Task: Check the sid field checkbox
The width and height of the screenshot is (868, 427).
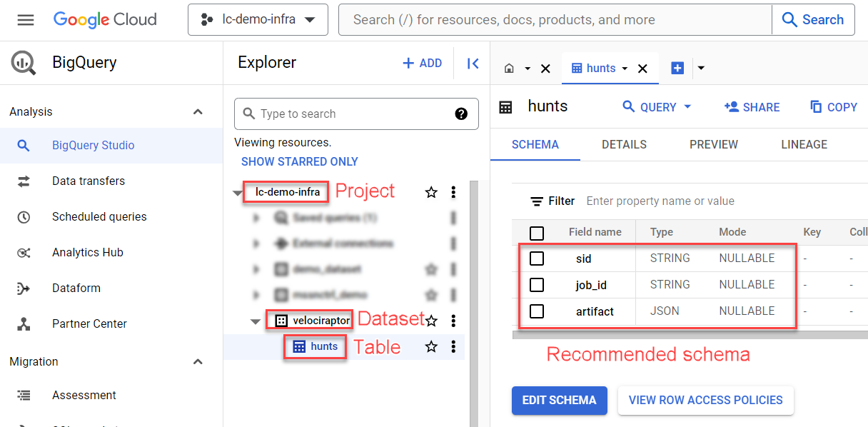Action: coord(537,258)
